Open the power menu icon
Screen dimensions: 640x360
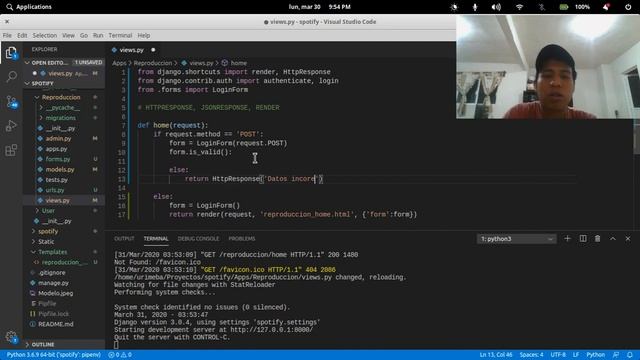pos(628,7)
